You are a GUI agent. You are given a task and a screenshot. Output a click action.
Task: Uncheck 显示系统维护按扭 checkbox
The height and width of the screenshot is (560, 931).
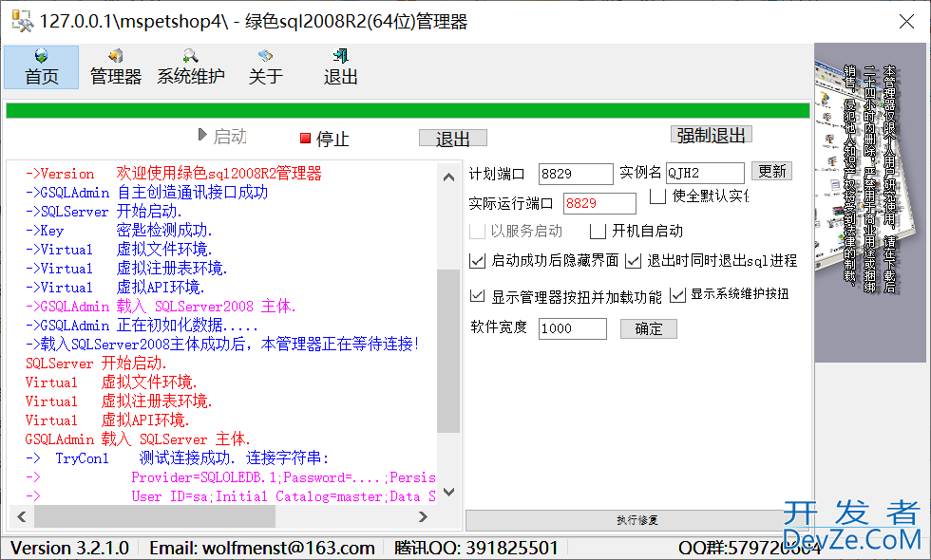click(677, 295)
